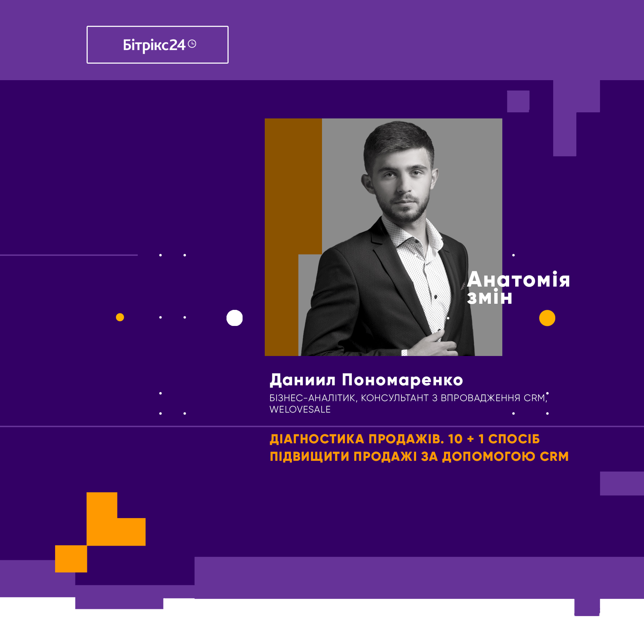Click the small orange square at bottom-left
The width and height of the screenshot is (644, 644).
click(71, 559)
